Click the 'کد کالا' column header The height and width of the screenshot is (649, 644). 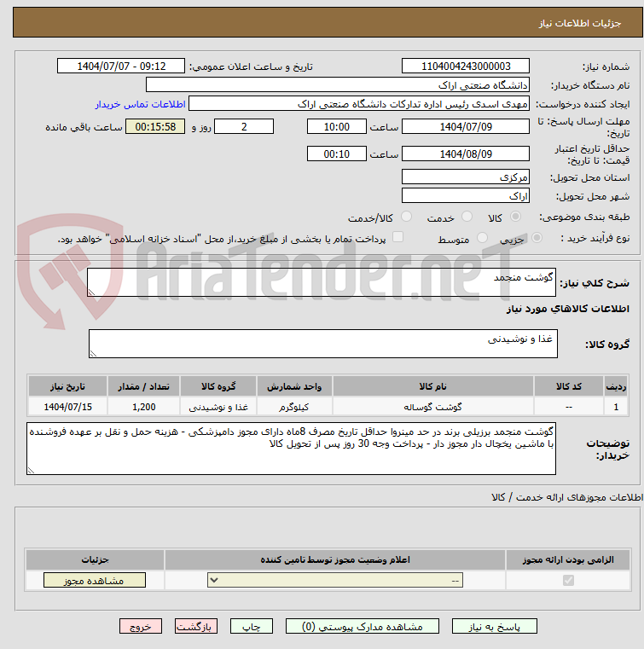point(568,386)
